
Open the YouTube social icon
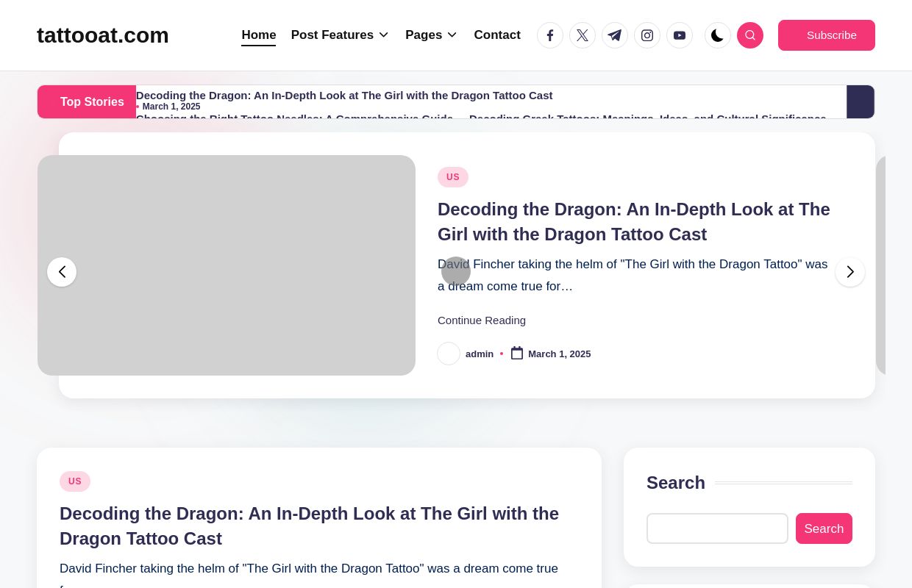point(680,35)
